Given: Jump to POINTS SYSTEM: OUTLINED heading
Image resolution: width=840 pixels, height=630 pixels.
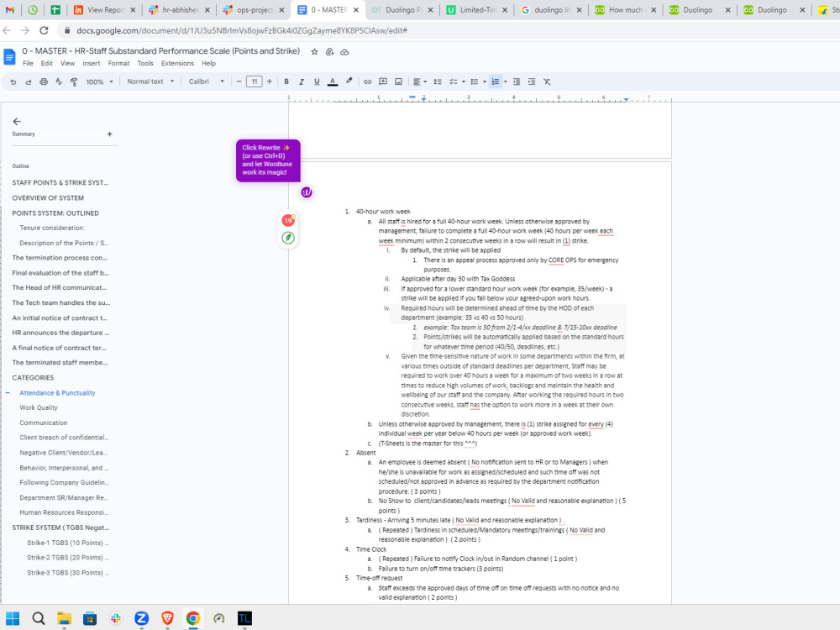Looking at the screenshot, I should coord(55,213).
